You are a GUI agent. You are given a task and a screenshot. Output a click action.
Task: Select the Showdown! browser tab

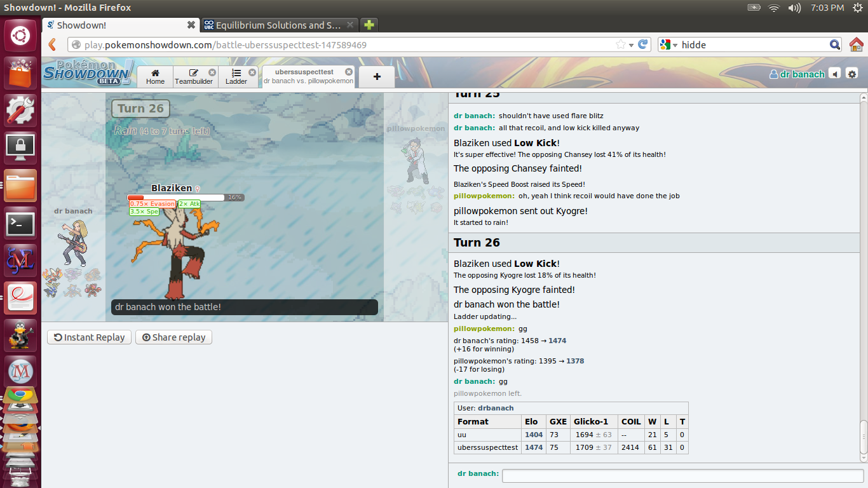[121, 25]
